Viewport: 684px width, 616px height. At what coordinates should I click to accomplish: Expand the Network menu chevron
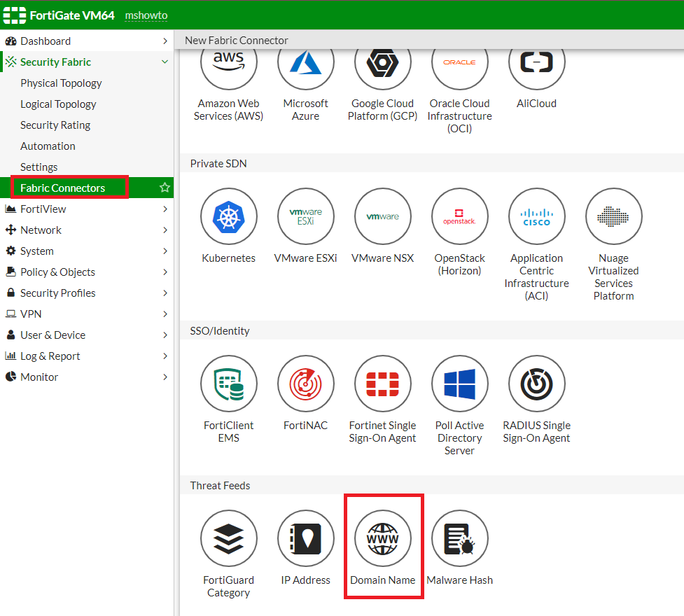[165, 230]
